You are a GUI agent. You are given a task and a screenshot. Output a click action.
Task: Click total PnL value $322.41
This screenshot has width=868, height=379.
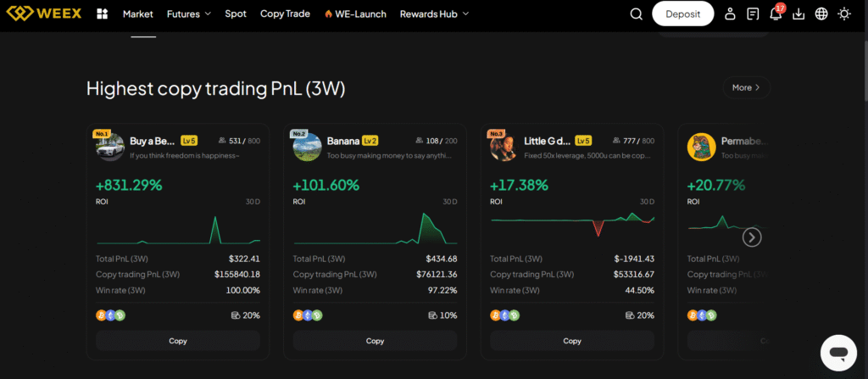point(244,259)
